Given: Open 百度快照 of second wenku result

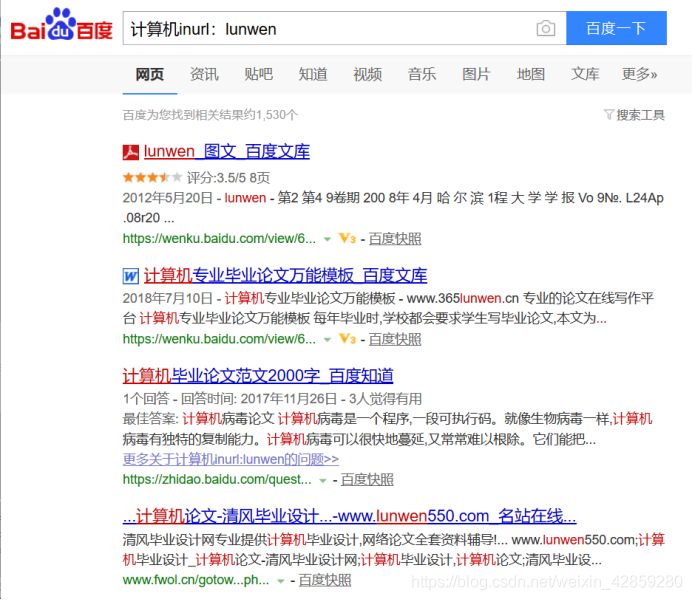Looking at the screenshot, I should (x=395, y=339).
